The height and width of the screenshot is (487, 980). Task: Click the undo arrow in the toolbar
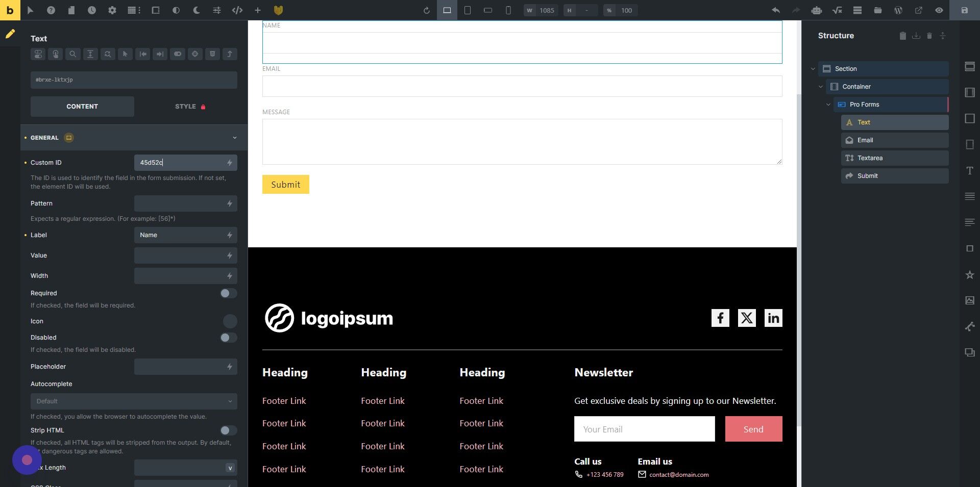[x=775, y=10]
